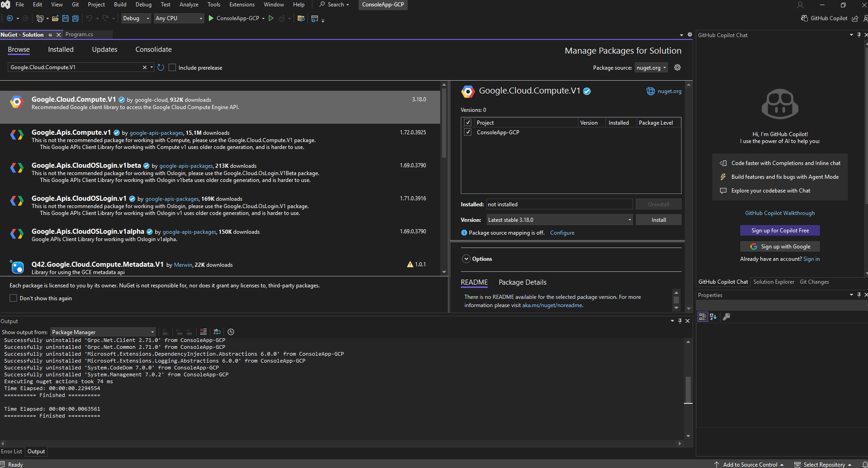Click the wrench icon in the Properties panel
868x468 pixels.
726,317
